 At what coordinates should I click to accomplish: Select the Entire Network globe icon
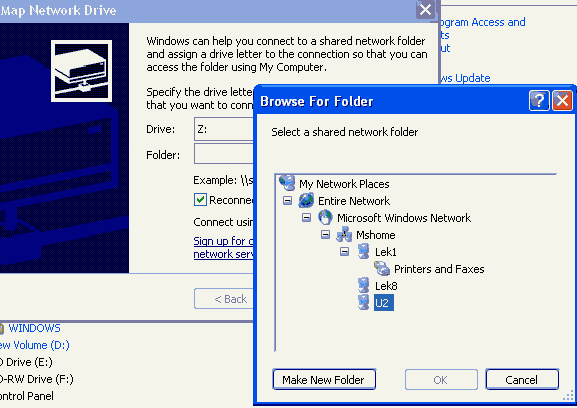[x=306, y=200]
